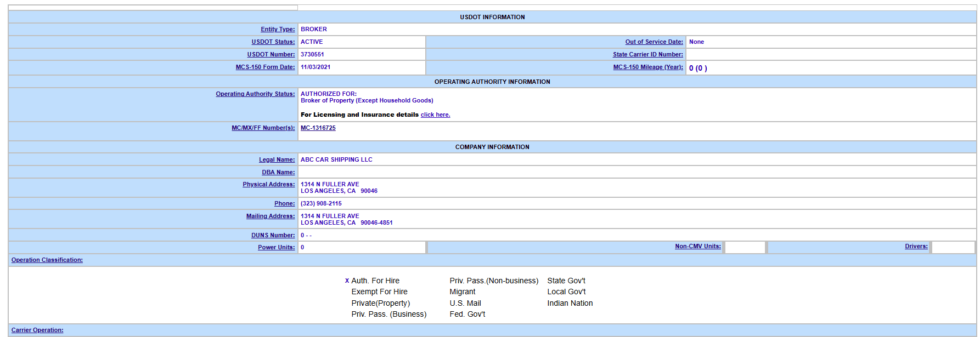The height and width of the screenshot is (337, 980).
Task: Open the DUNS Number label link
Action: tap(273, 236)
